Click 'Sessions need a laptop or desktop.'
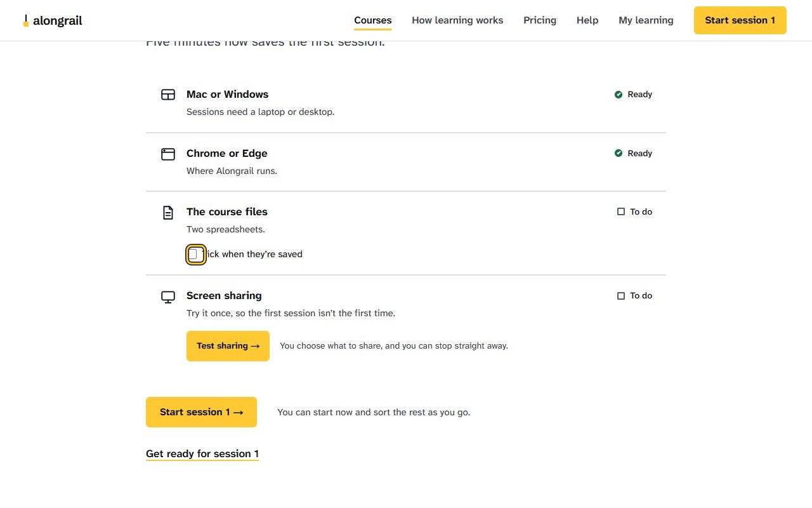The image size is (812, 508). pyautogui.click(x=260, y=112)
